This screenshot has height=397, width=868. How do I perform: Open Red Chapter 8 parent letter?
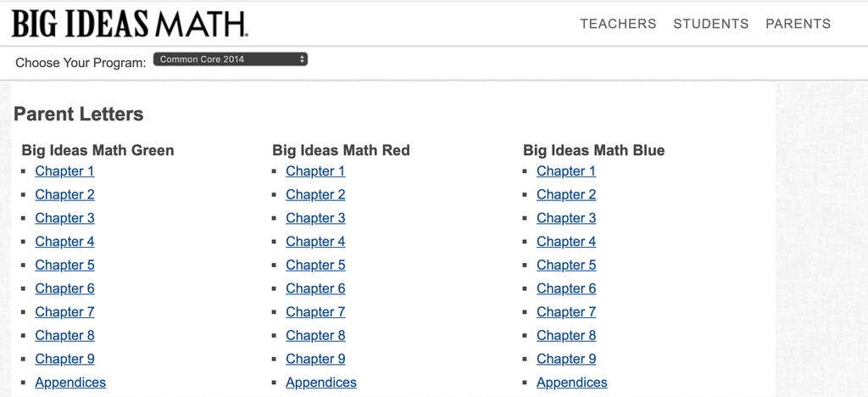(315, 336)
